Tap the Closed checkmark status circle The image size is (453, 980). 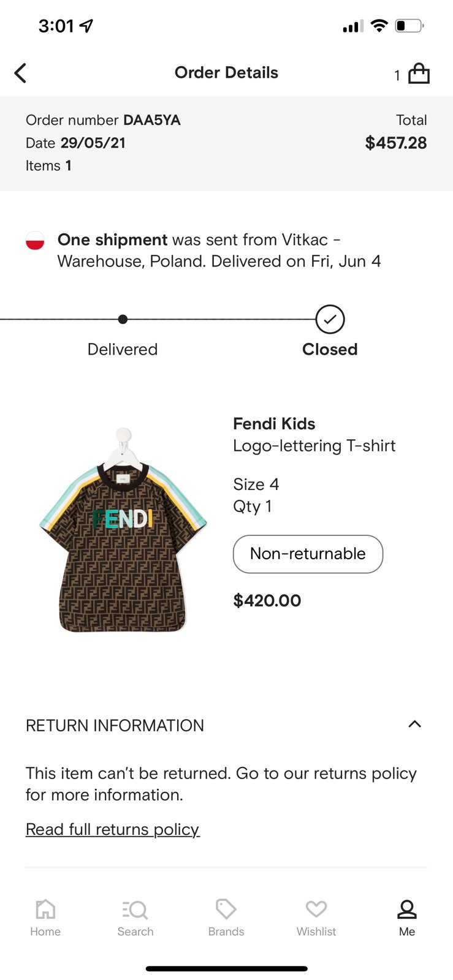tap(330, 319)
